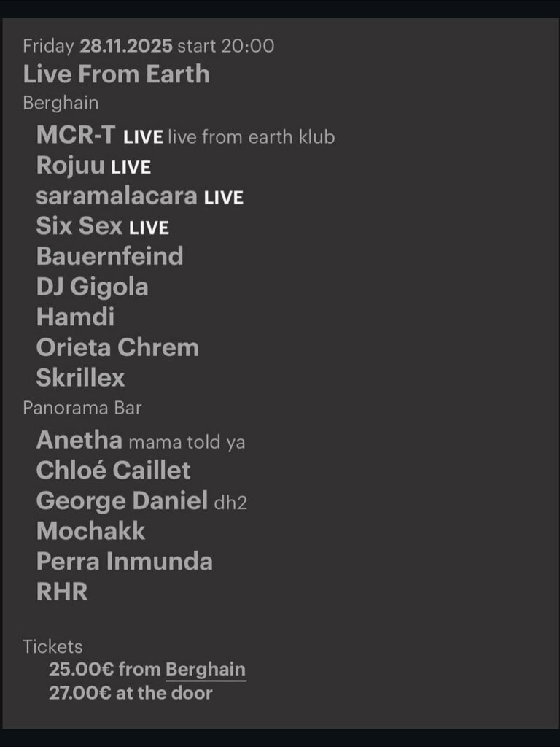The height and width of the screenshot is (747, 560).
Task: Select Chloé Caillet in Panorama Bar lineup
Action: (113, 471)
